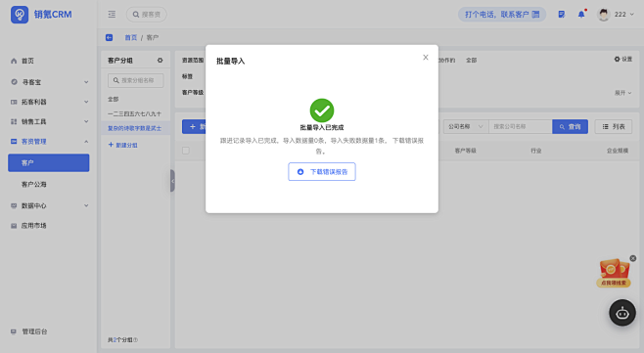644x353 pixels.
Task: Click the 查询 search button
Action: tap(570, 127)
